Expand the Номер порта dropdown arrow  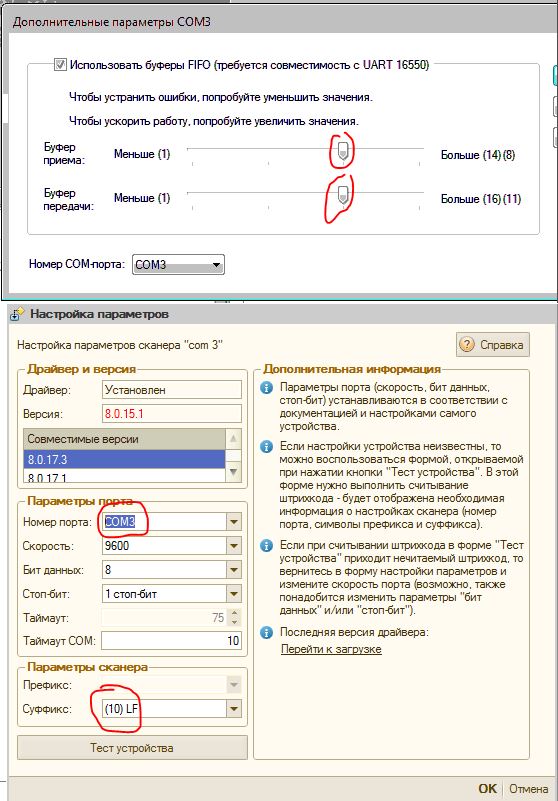[x=234, y=522]
